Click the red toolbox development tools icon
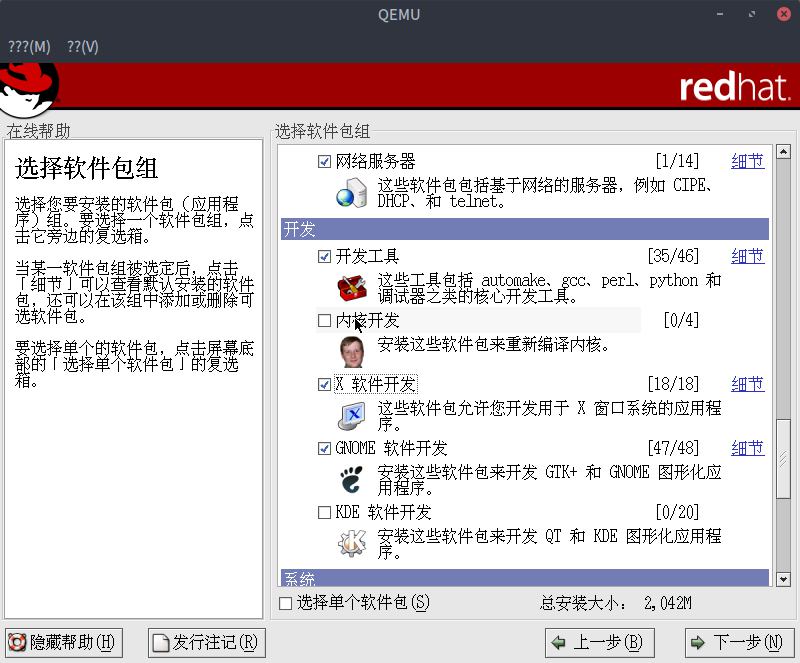This screenshot has height=663, width=800. 352,288
